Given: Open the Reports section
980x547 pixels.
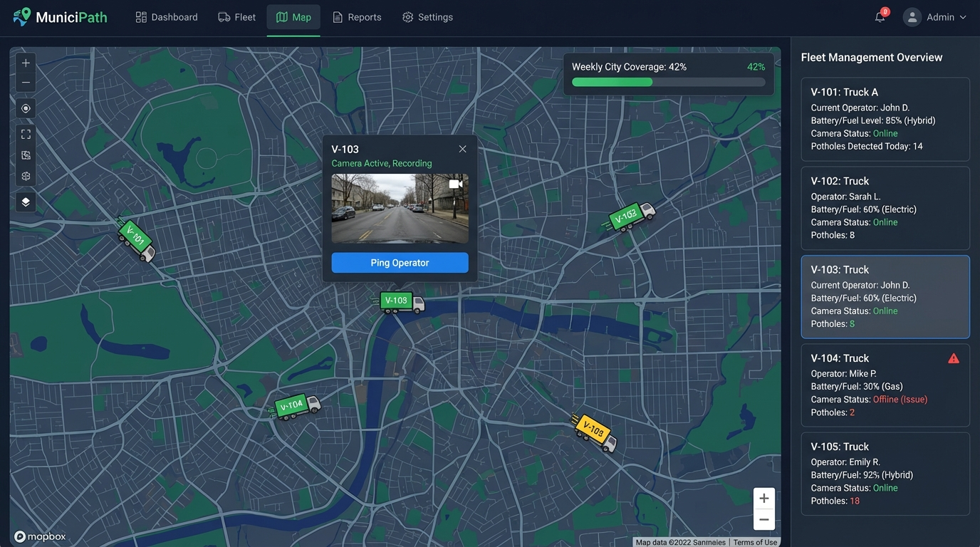Looking at the screenshot, I should [x=356, y=16].
